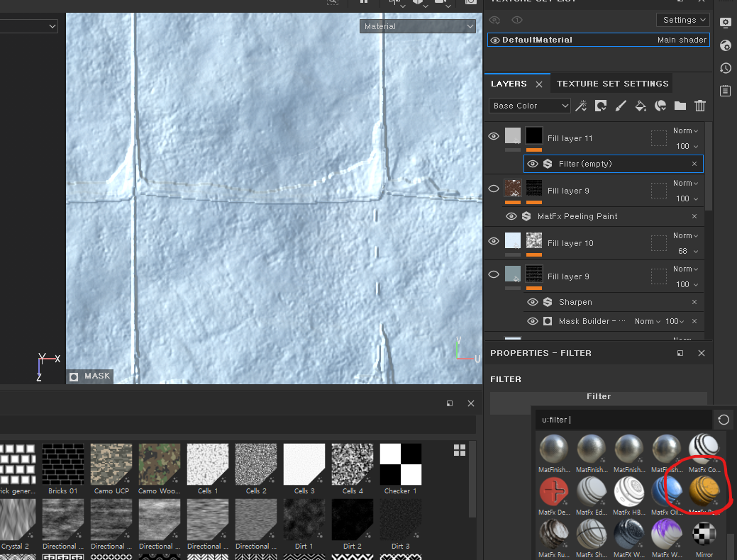Undock the shelf panel
Viewport: 737px width, 560px height.
tap(450, 403)
